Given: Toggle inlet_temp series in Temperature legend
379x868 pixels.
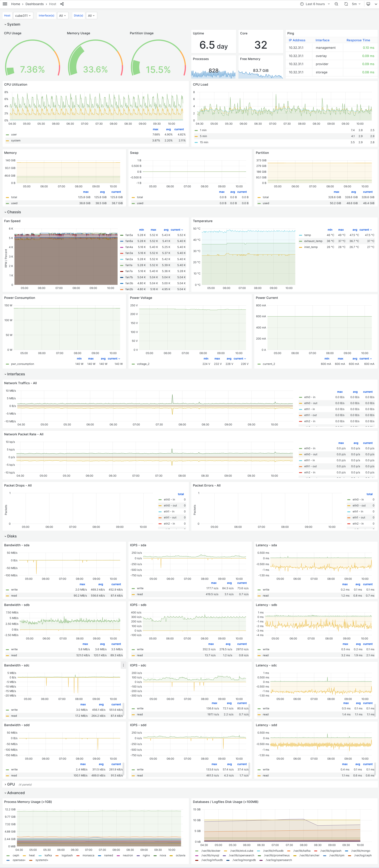Looking at the screenshot, I should (x=311, y=247).
